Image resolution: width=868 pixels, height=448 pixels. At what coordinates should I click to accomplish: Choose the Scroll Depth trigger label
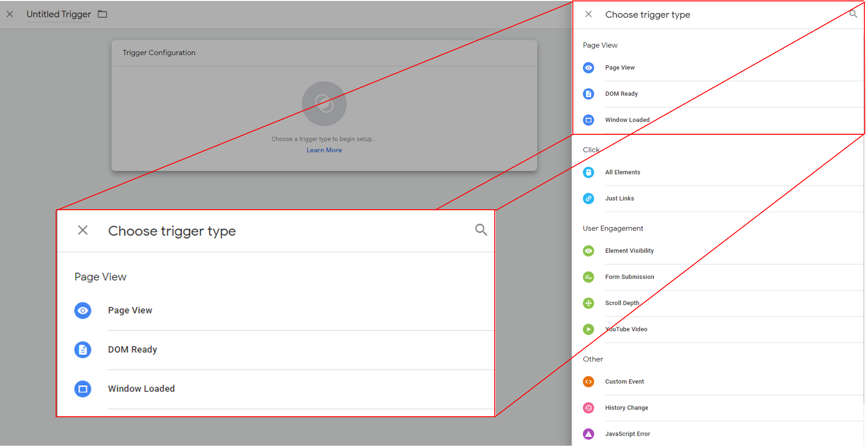click(x=622, y=304)
